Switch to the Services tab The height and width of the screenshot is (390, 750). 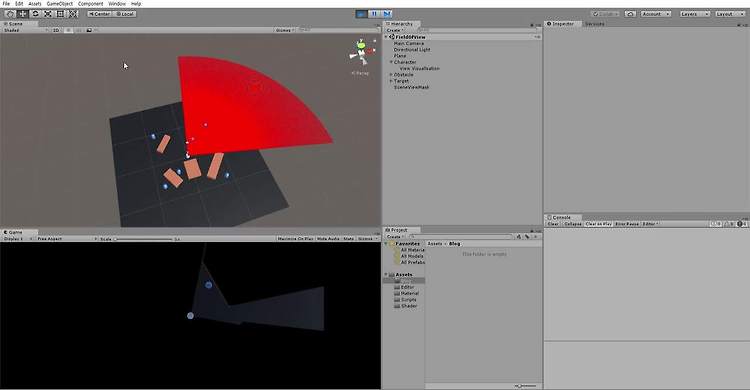point(595,23)
